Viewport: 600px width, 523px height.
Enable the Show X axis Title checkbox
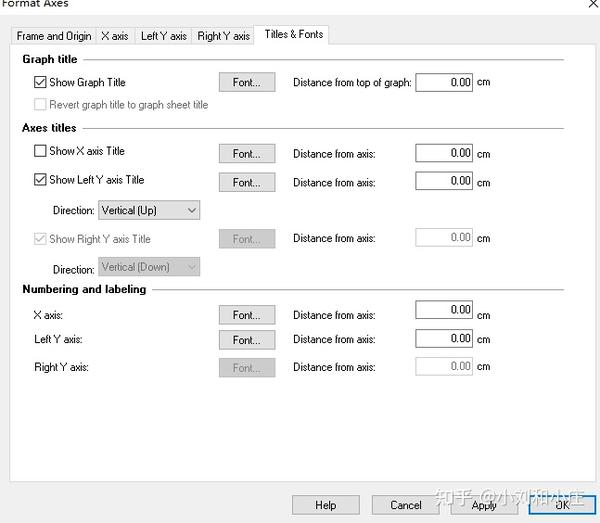pyautogui.click(x=40, y=152)
